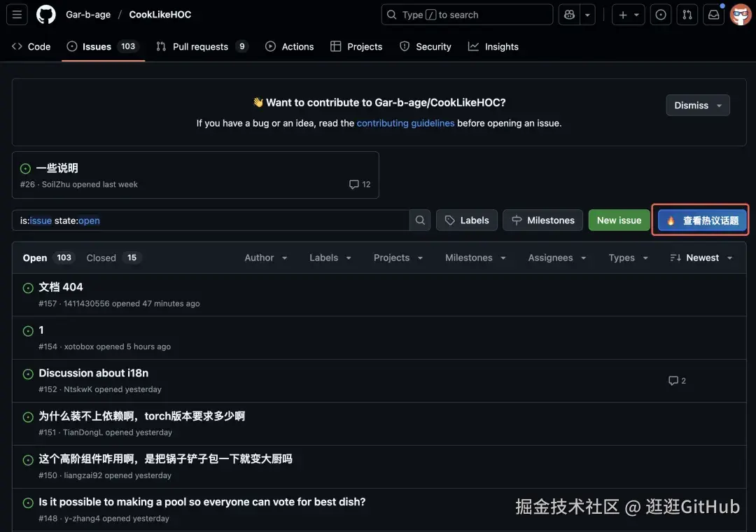
Task: Click your profile avatar
Action: pyautogui.click(x=740, y=14)
